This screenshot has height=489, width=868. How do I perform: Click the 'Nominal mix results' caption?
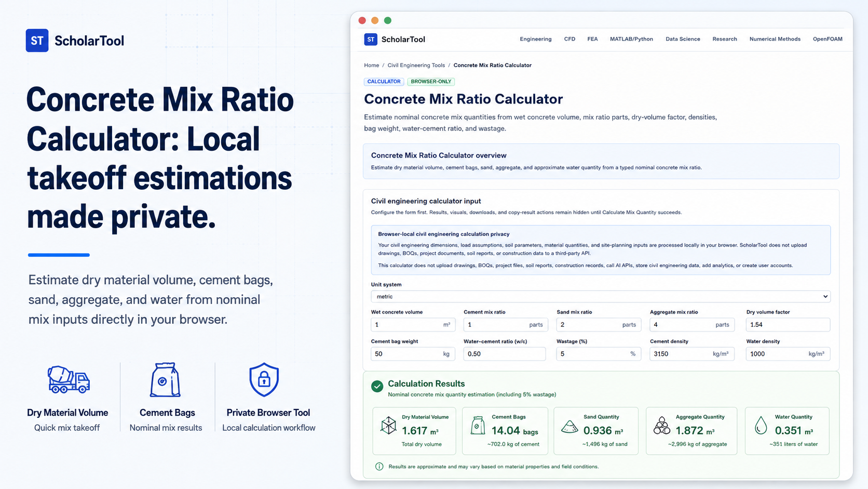click(x=166, y=428)
